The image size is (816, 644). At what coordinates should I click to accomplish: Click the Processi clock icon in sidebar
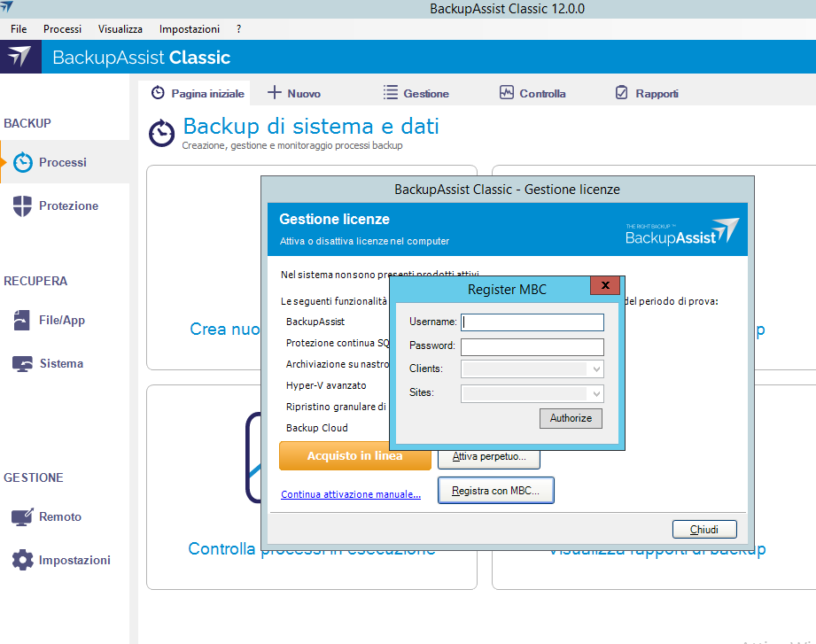pyautogui.click(x=23, y=162)
